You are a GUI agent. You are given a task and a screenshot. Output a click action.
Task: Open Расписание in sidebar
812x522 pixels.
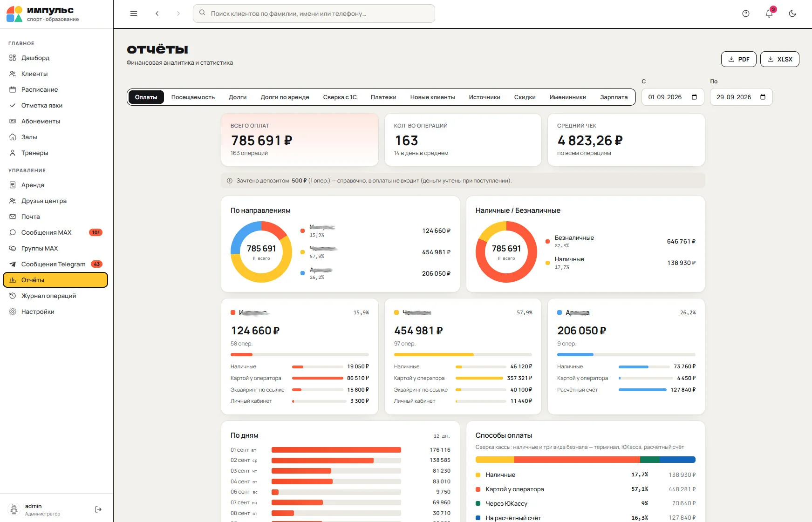click(x=55, y=89)
